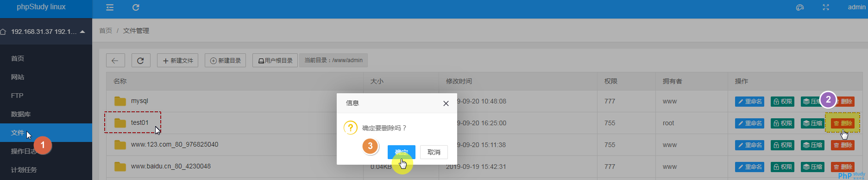
Task: Click the 文件管理 breadcrumb text
Action: 136,31
